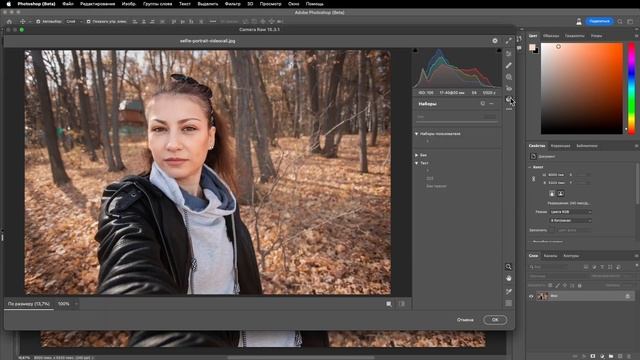Open the Photoshop (Beta) application menu
The width and height of the screenshot is (640, 360).
click(36, 4)
